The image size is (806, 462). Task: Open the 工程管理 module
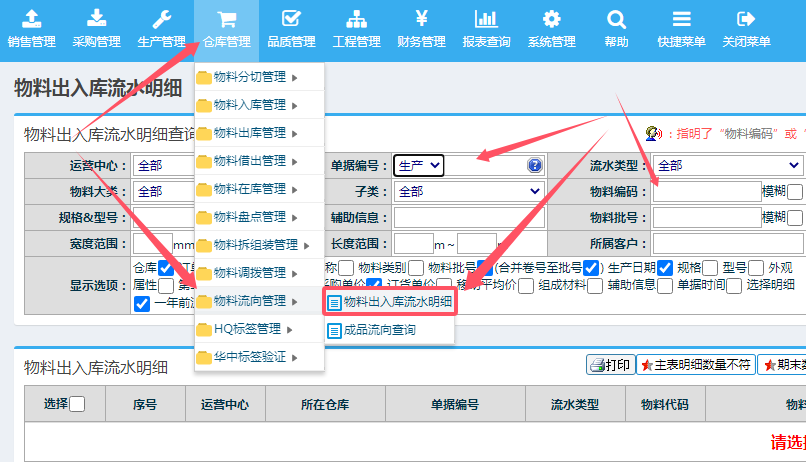click(x=356, y=29)
